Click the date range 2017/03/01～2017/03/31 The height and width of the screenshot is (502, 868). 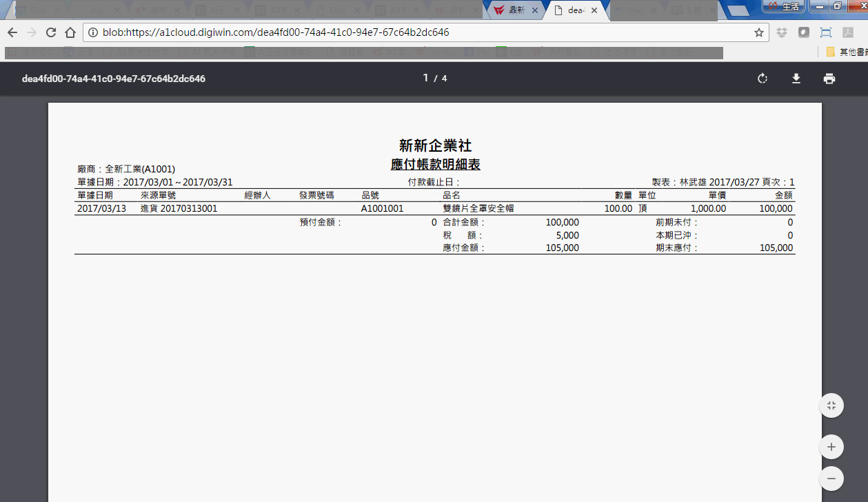pos(178,183)
